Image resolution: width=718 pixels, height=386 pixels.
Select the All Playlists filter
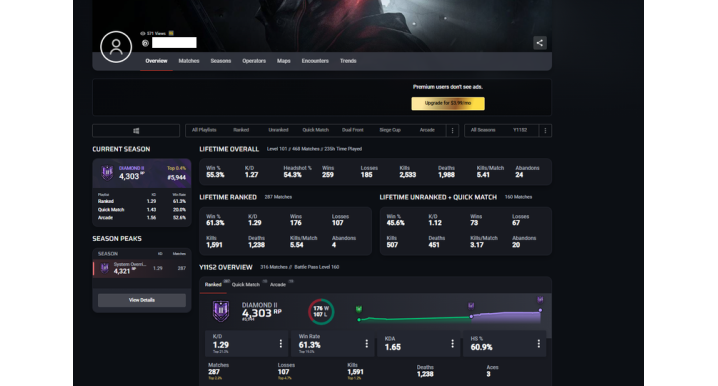204,130
